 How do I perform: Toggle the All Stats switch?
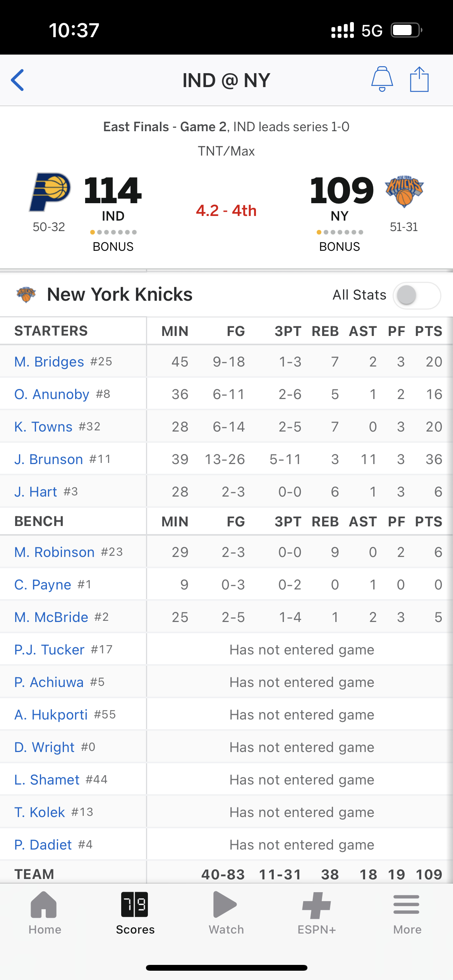pos(417,295)
